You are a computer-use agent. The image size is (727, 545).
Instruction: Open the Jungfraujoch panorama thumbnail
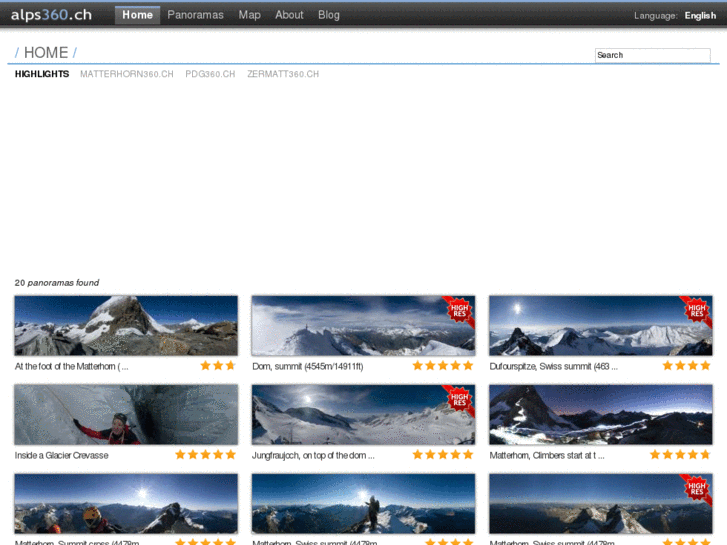pos(364,415)
